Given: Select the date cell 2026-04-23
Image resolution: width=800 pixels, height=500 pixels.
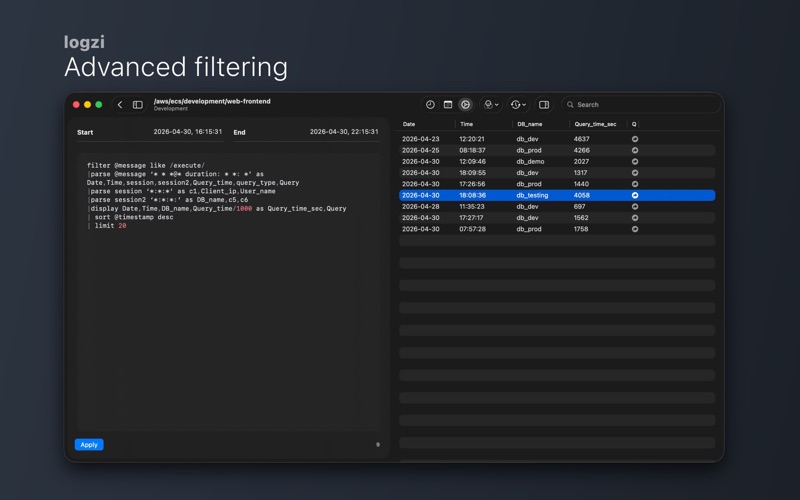Looking at the screenshot, I should 420,139.
